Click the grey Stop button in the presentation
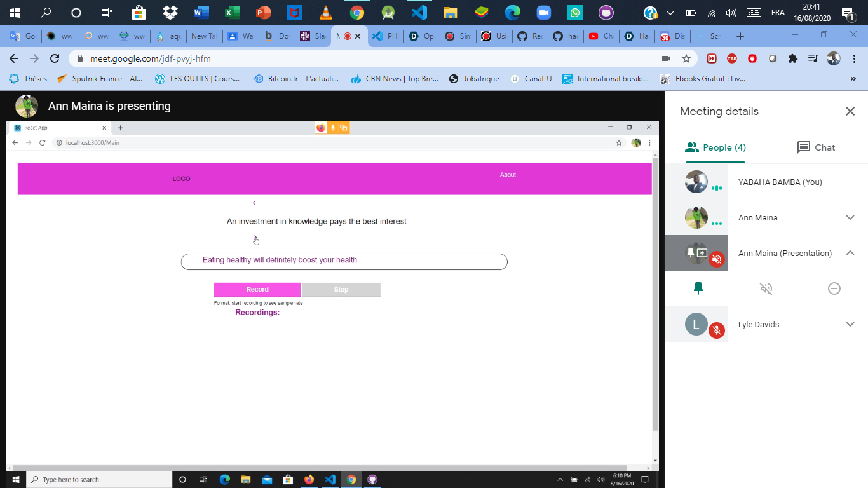The image size is (868, 488). [x=341, y=290]
